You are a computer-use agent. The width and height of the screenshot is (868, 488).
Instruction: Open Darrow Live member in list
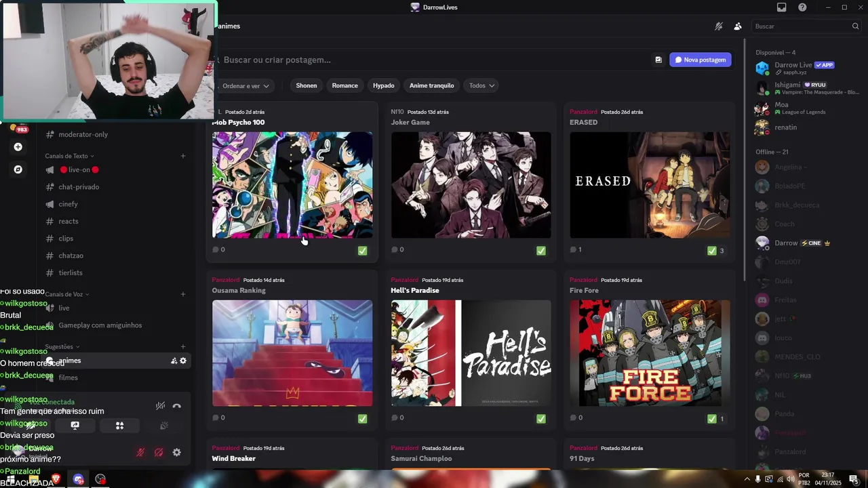[804, 68]
